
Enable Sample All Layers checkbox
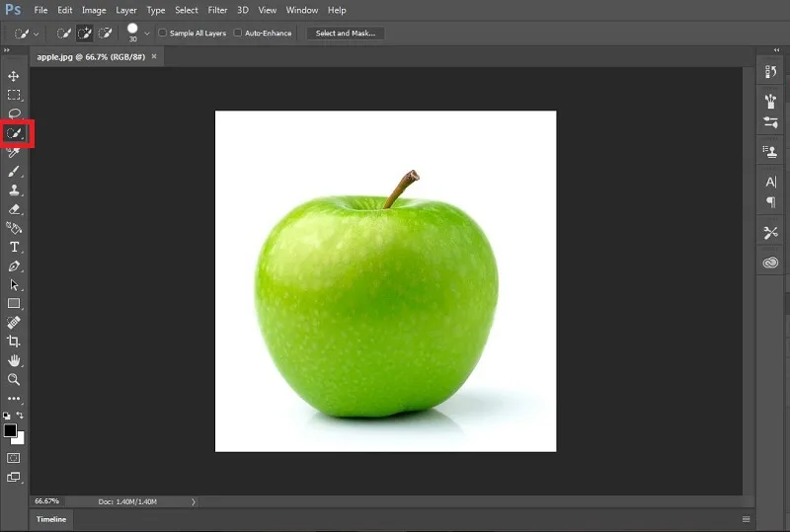click(x=163, y=33)
